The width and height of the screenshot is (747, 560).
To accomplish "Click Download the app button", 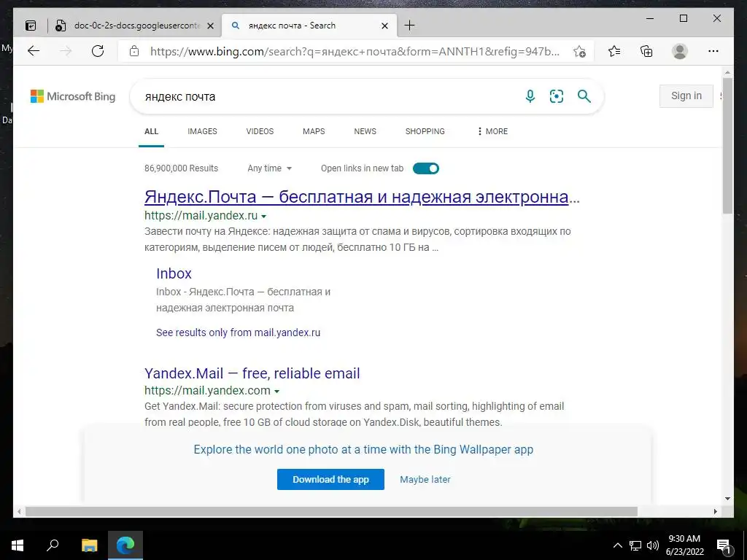I will pos(330,480).
